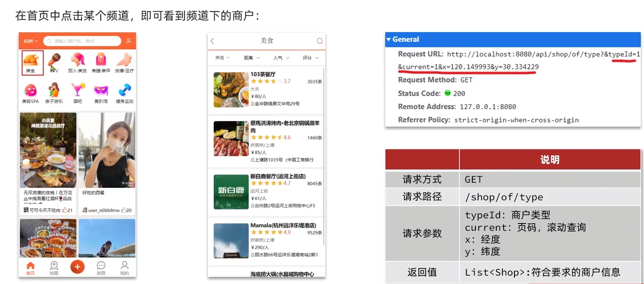Open the 蔡馬洪涛烤肉 shop photo
The image size is (644, 284).
(x=231, y=139)
